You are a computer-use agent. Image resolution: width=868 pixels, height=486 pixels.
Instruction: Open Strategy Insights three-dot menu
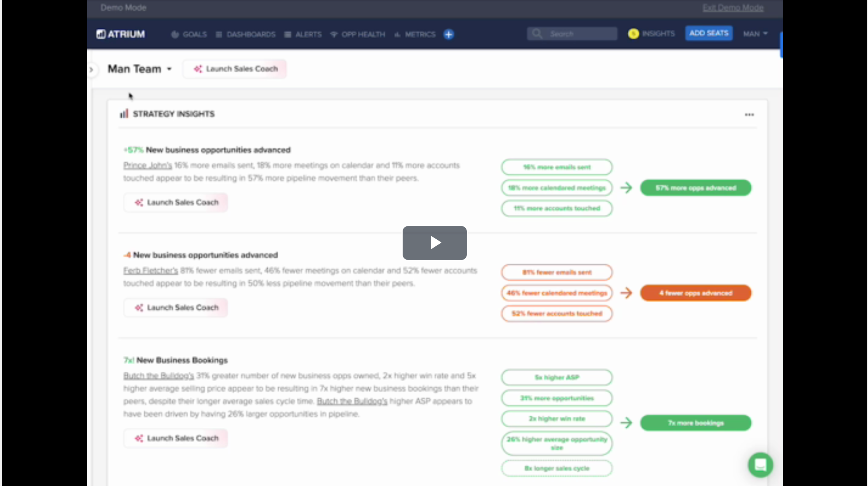749,115
